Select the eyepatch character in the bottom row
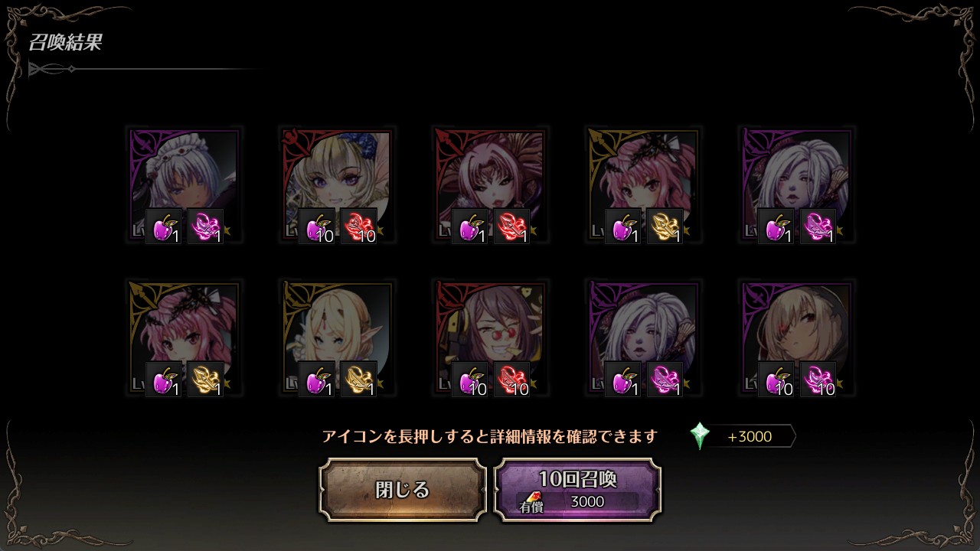 (x=796, y=338)
